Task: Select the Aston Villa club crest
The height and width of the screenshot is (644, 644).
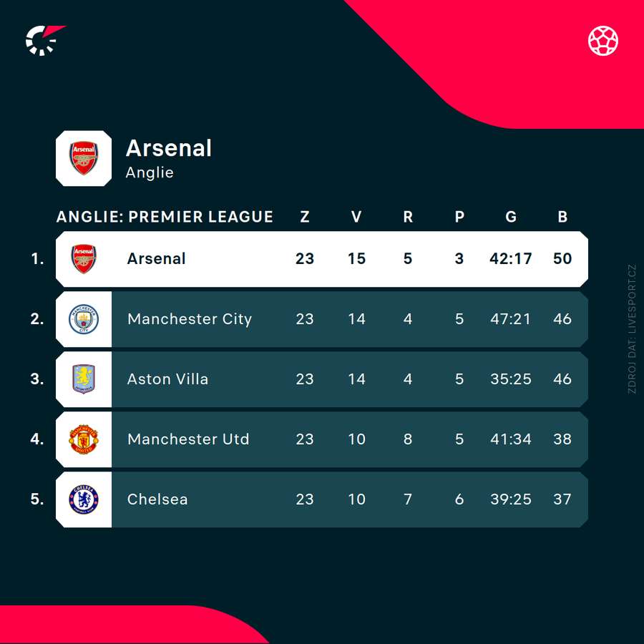Action: (84, 379)
